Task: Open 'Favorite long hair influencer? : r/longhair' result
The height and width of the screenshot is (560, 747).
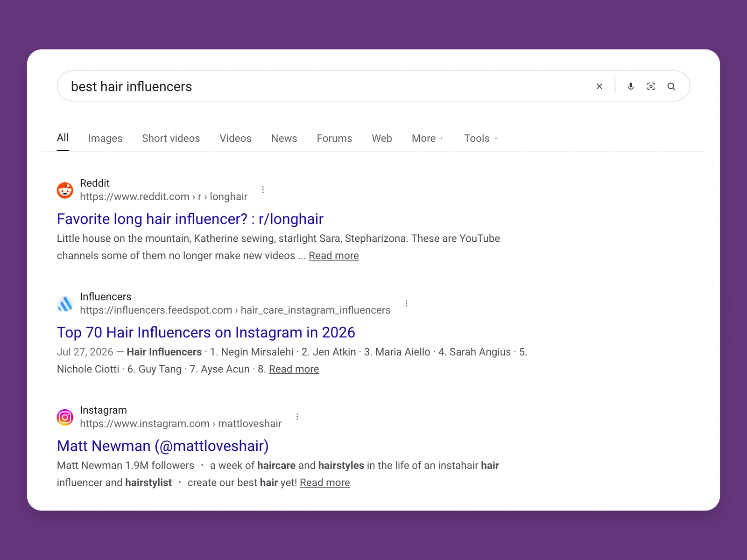Action: coord(190,219)
